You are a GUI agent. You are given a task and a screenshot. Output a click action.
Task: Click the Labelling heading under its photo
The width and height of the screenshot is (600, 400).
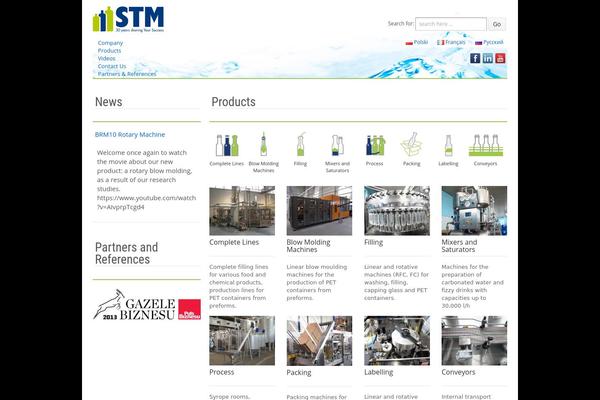(378, 372)
